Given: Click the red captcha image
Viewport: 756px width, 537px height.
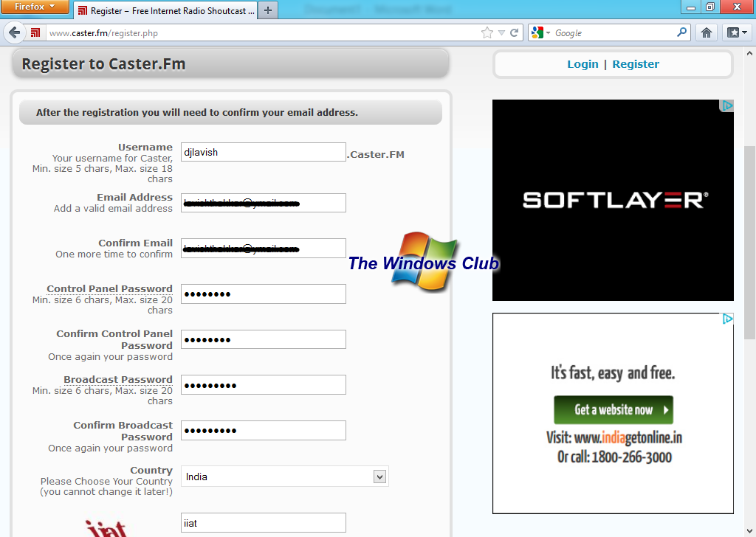Looking at the screenshot, I should [106, 528].
